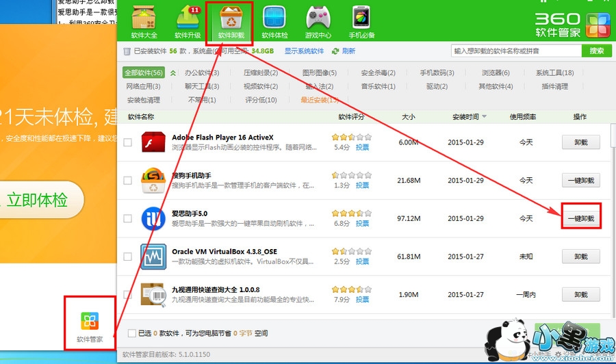Image resolution: width=616 pixels, height=364 pixels.
Task: Click star rating of 爱思助手5.0
Action: pos(352,213)
